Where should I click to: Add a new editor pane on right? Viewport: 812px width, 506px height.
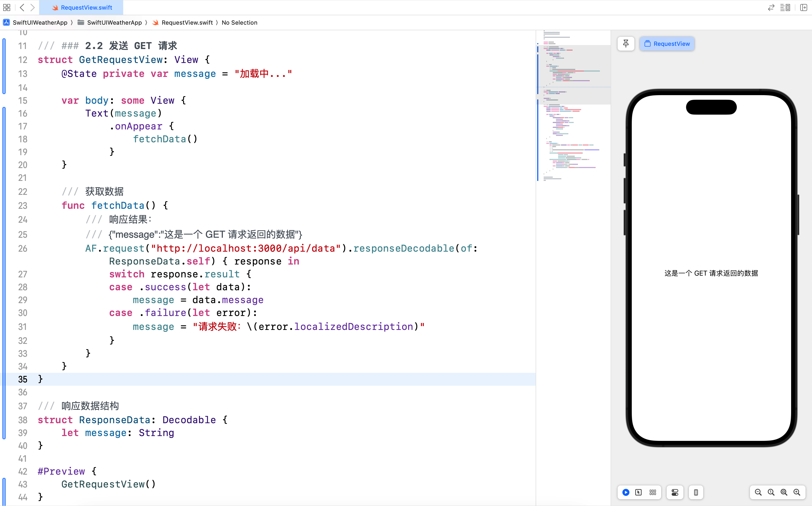click(804, 7)
